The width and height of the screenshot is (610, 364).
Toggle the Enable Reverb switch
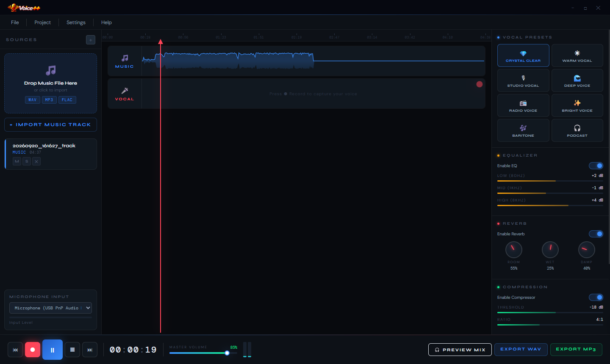[596, 234]
